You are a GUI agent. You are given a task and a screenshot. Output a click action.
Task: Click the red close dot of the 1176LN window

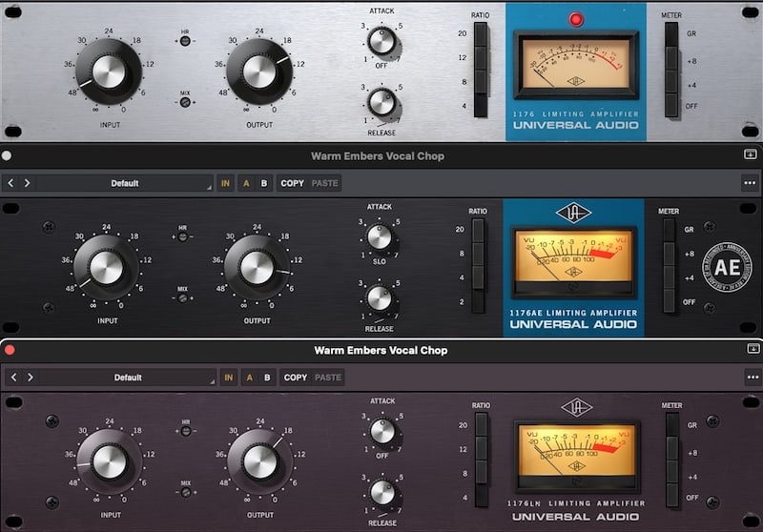[x=10, y=350]
